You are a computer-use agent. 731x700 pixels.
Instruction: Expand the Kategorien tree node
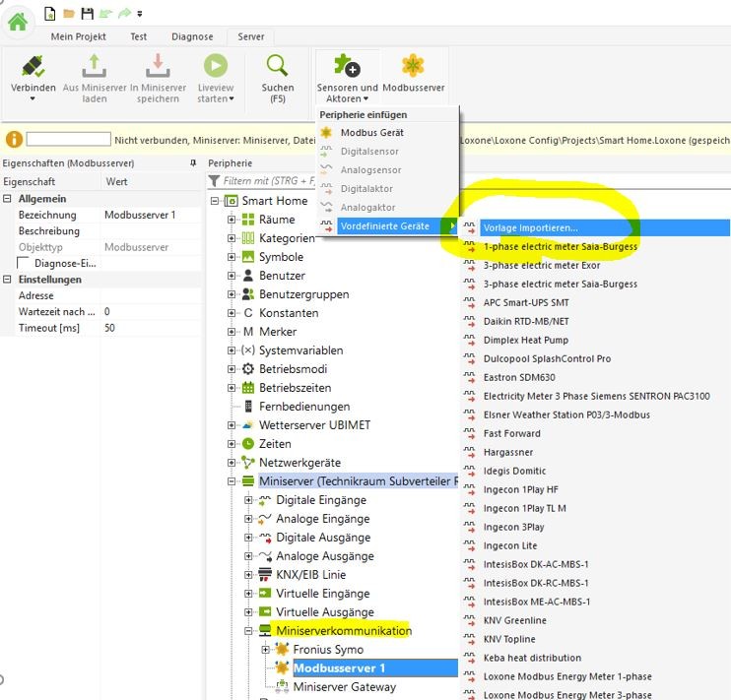click(232, 238)
